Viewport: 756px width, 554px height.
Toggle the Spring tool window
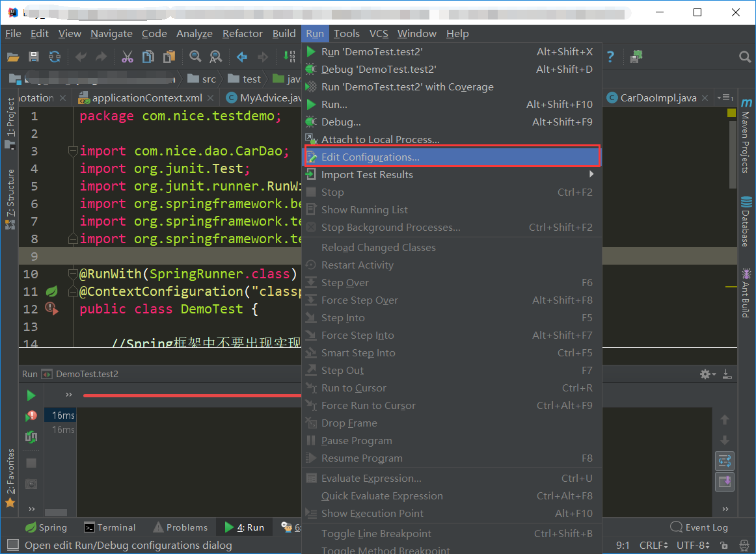tap(46, 527)
